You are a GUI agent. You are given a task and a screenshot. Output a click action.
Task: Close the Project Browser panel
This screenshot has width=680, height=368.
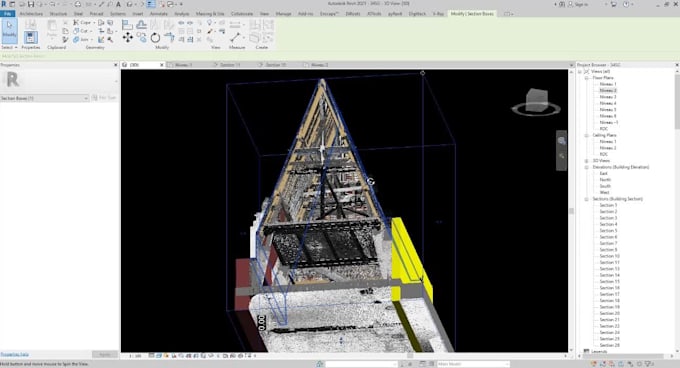pyautogui.click(x=677, y=65)
